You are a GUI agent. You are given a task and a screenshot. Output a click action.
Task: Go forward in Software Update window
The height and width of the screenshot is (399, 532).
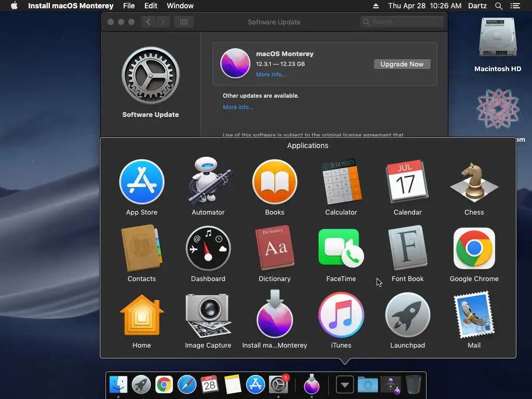(163, 22)
